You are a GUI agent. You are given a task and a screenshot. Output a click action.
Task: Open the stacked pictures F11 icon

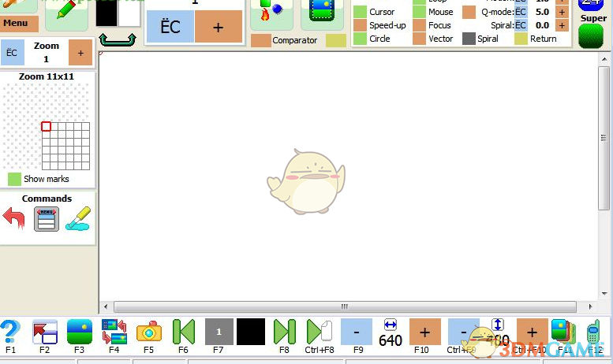point(564,332)
